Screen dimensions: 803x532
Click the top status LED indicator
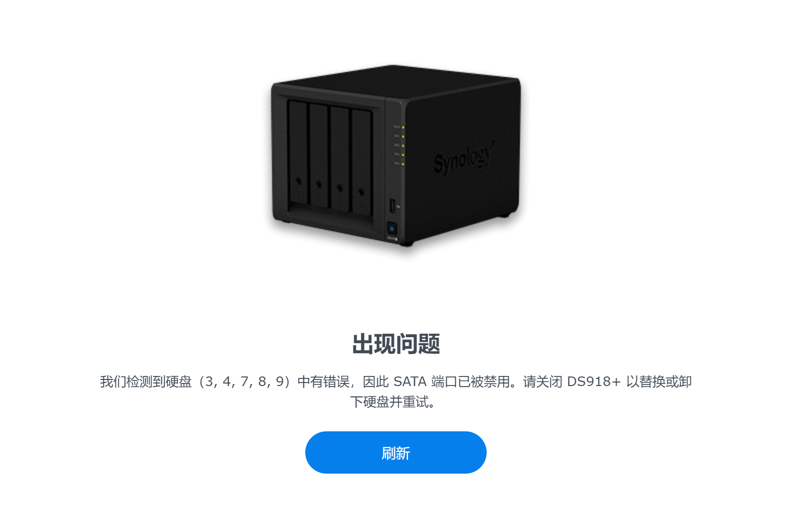coord(404,127)
